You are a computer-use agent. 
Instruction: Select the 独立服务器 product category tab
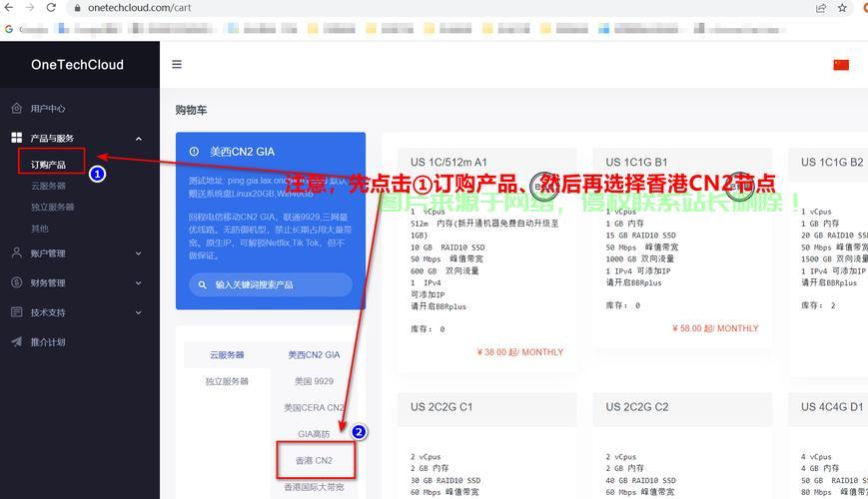click(227, 381)
